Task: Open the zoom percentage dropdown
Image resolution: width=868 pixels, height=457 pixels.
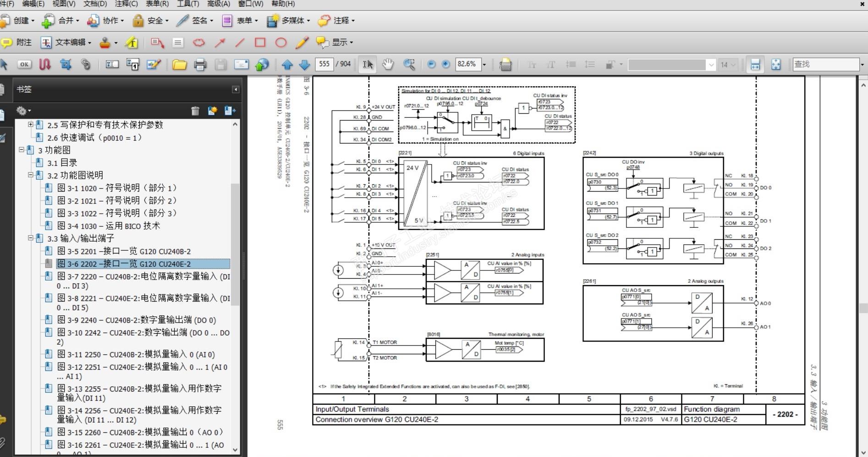Action: tap(484, 65)
